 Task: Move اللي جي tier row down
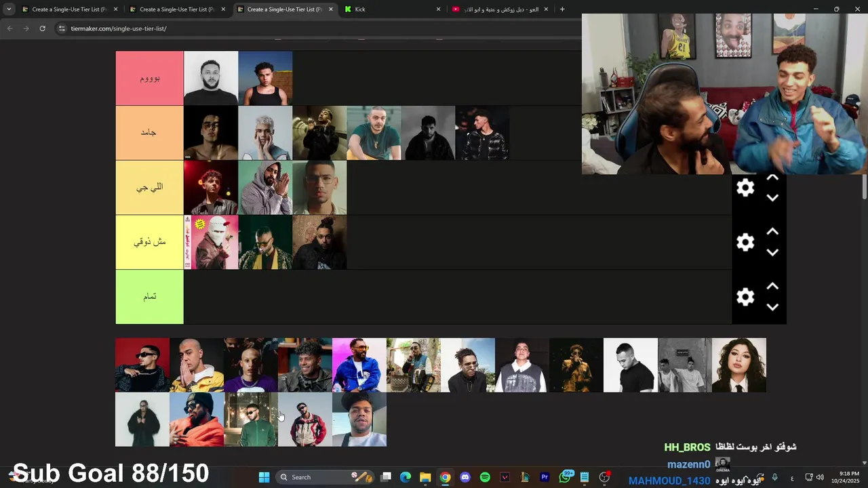(772, 198)
